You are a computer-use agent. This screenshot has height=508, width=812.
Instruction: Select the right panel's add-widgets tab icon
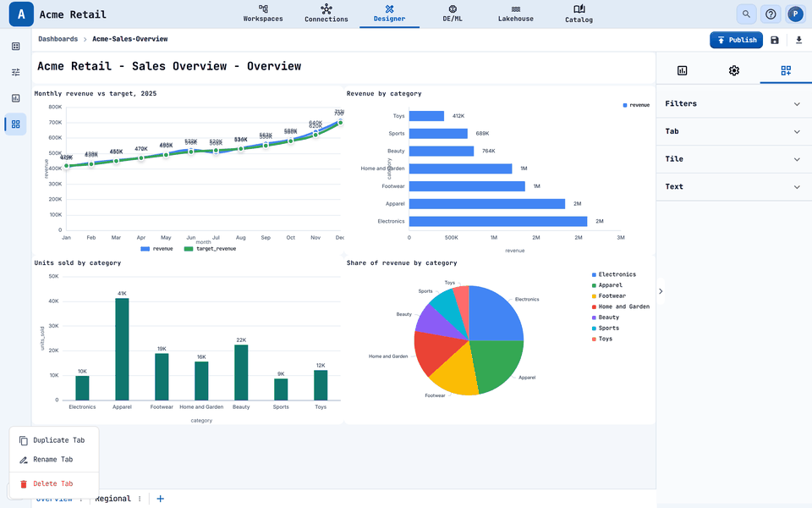pyautogui.click(x=786, y=70)
